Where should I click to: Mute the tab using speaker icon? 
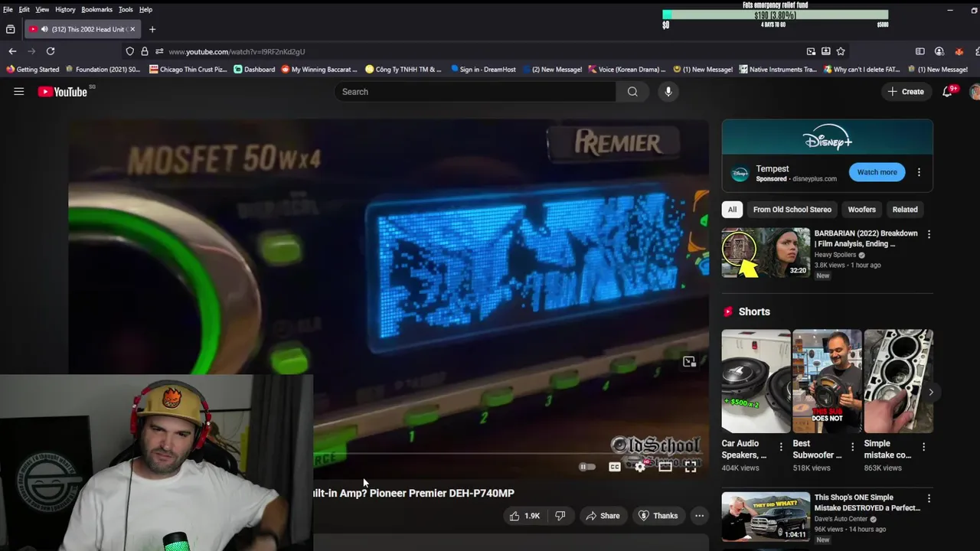pos(44,29)
